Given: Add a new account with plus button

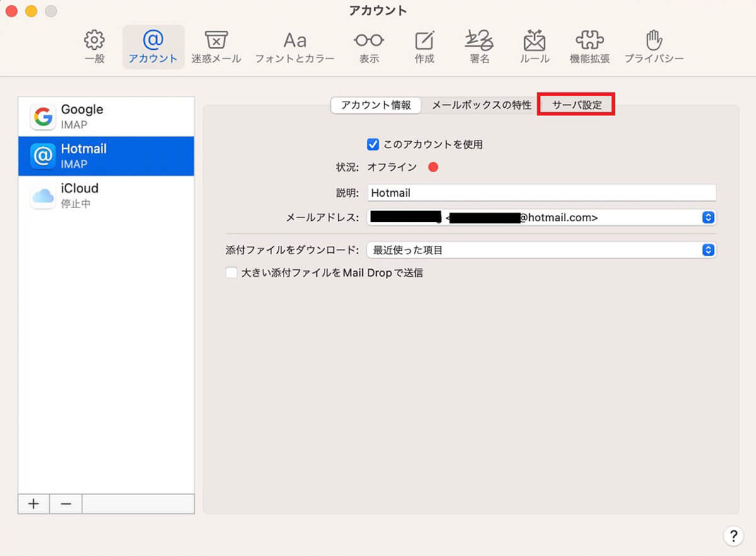Looking at the screenshot, I should [x=34, y=504].
